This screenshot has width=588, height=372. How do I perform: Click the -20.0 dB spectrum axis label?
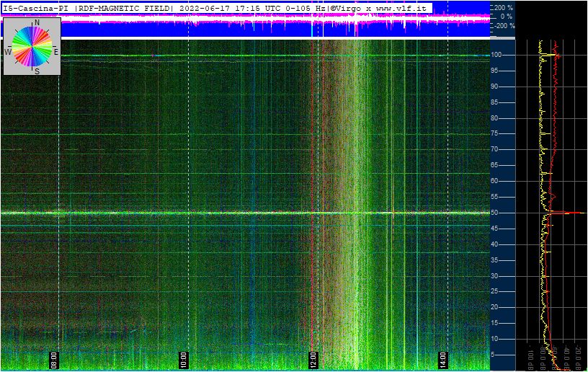pyautogui.click(x=577, y=355)
